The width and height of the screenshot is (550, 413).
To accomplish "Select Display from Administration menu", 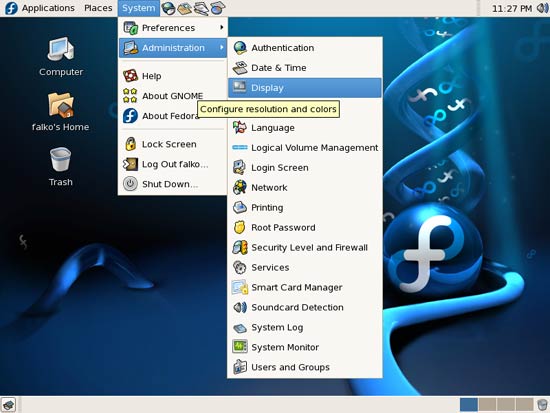I will point(305,88).
